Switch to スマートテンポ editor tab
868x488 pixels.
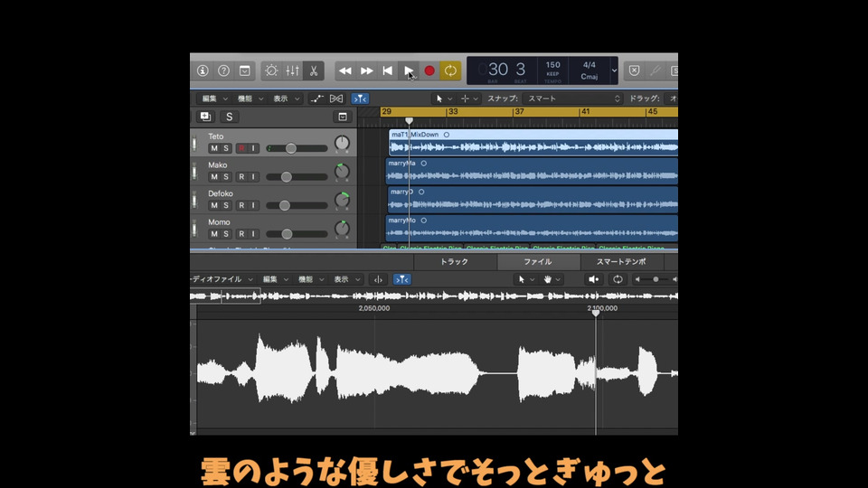[x=622, y=262]
